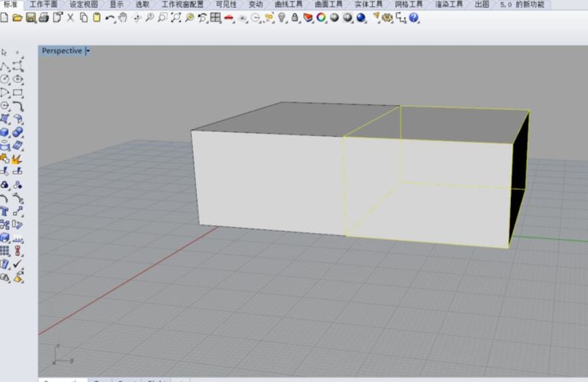Viewport: 588px width, 382px height.
Task: Select the Explode tool in sidebar
Action: pyautogui.click(x=16, y=159)
